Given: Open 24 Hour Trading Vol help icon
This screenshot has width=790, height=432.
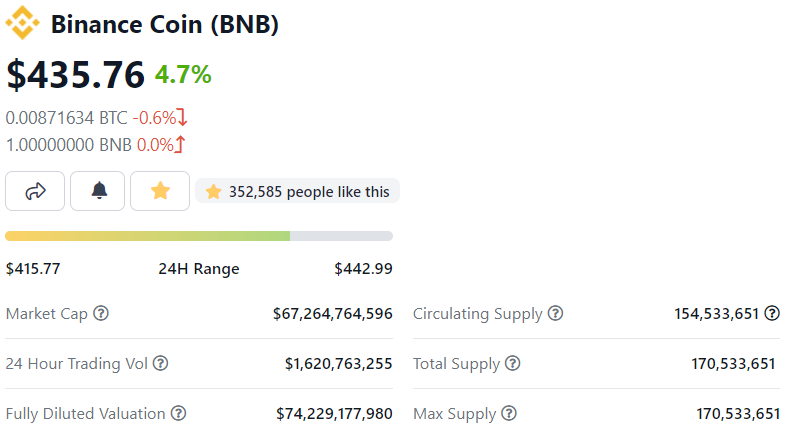Looking at the screenshot, I should (160, 364).
